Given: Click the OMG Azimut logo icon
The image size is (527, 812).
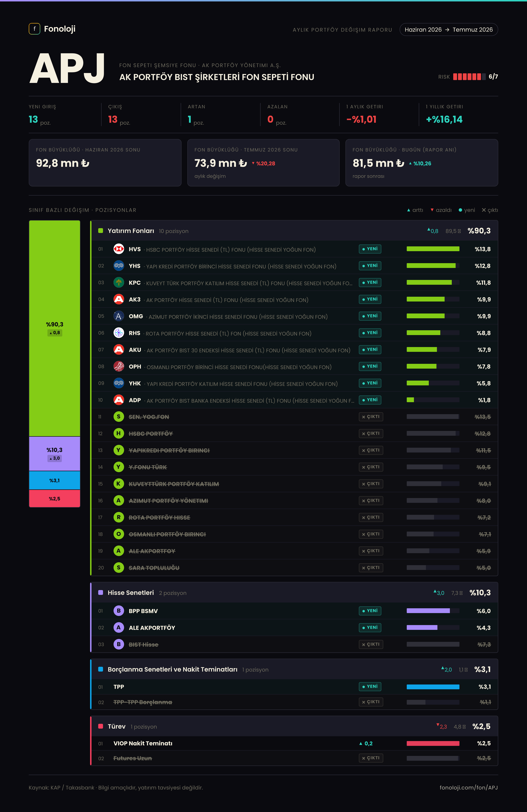Looking at the screenshot, I should click(x=119, y=316).
